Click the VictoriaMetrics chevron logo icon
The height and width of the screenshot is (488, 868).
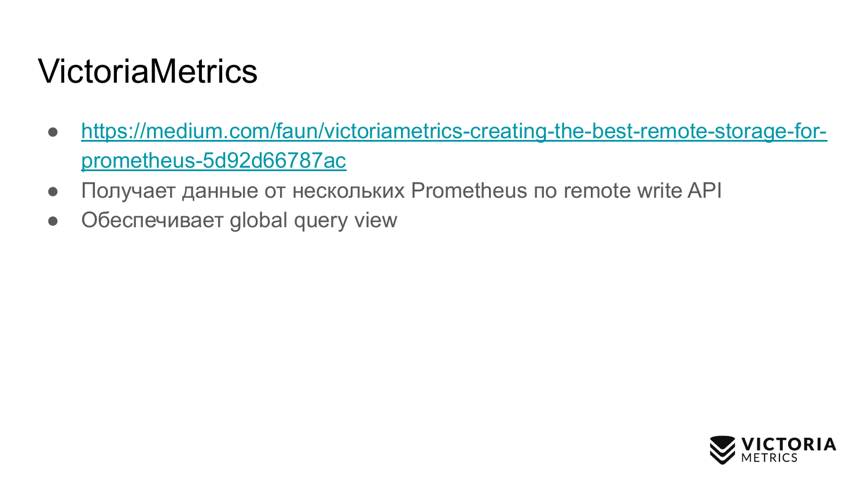(722, 450)
